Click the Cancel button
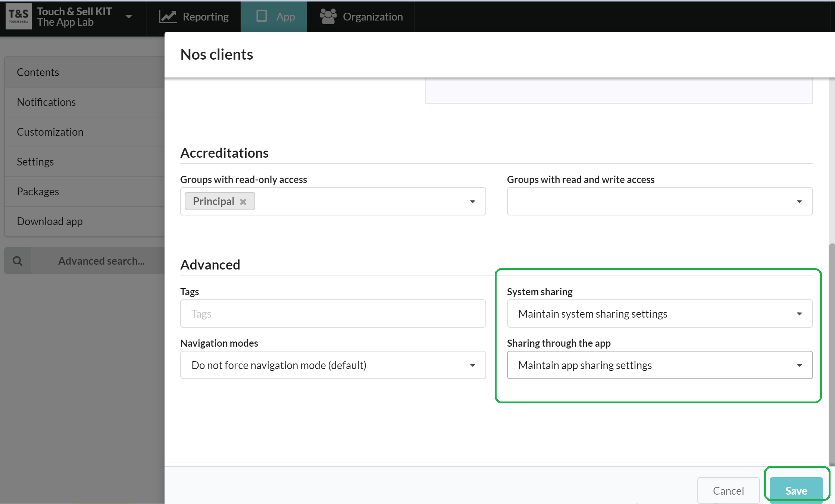 pyautogui.click(x=728, y=491)
